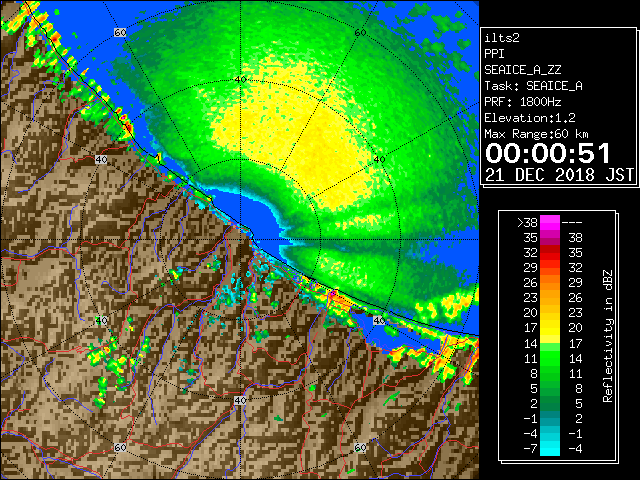Select the left-column 2 legend value
Screen dimensions: 640x480
[534, 404]
